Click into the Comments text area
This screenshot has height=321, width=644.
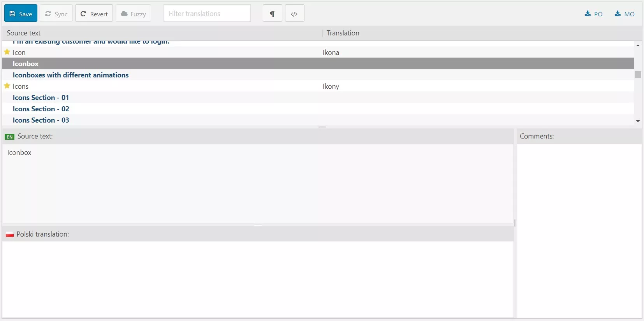pos(579,231)
